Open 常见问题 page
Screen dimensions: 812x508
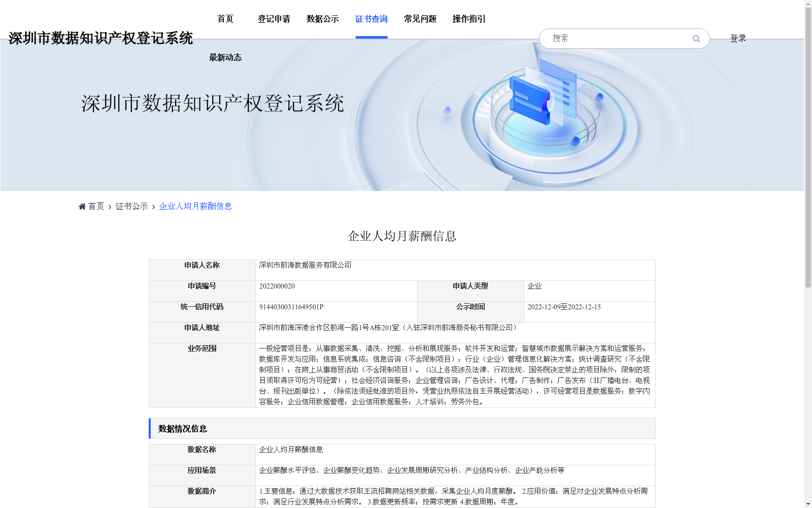click(x=420, y=19)
